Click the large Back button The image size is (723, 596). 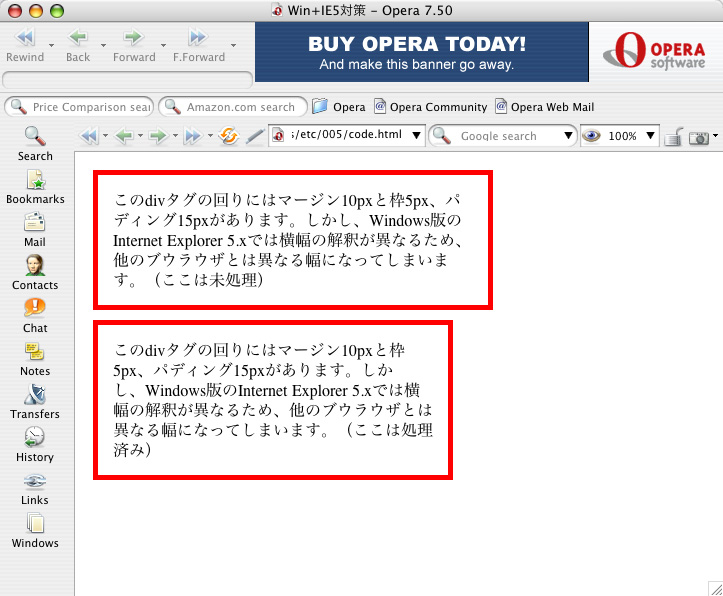pyautogui.click(x=78, y=45)
